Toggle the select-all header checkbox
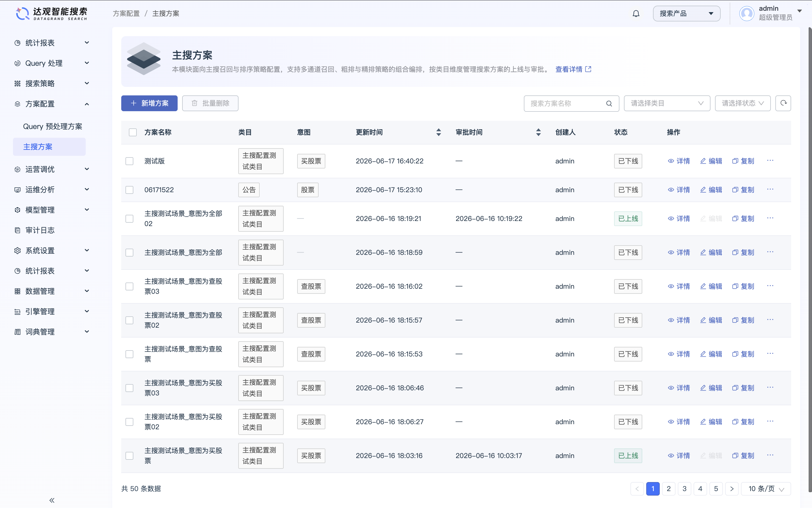 click(133, 132)
